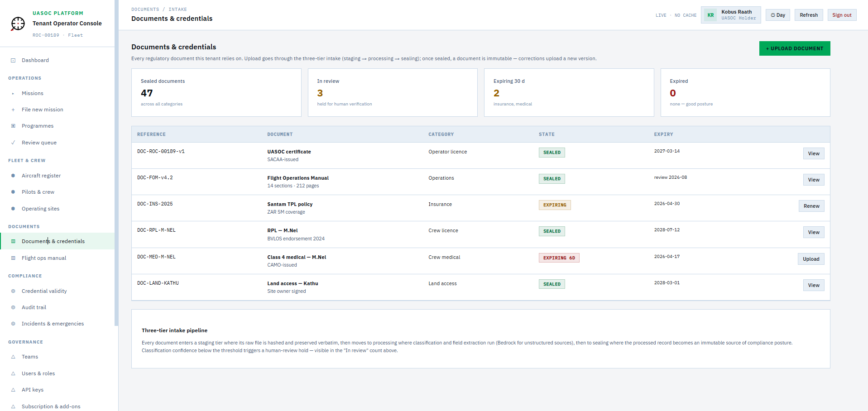
Task: Open Flight ops manual from the sidebar
Action: click(x=43, y=258)
